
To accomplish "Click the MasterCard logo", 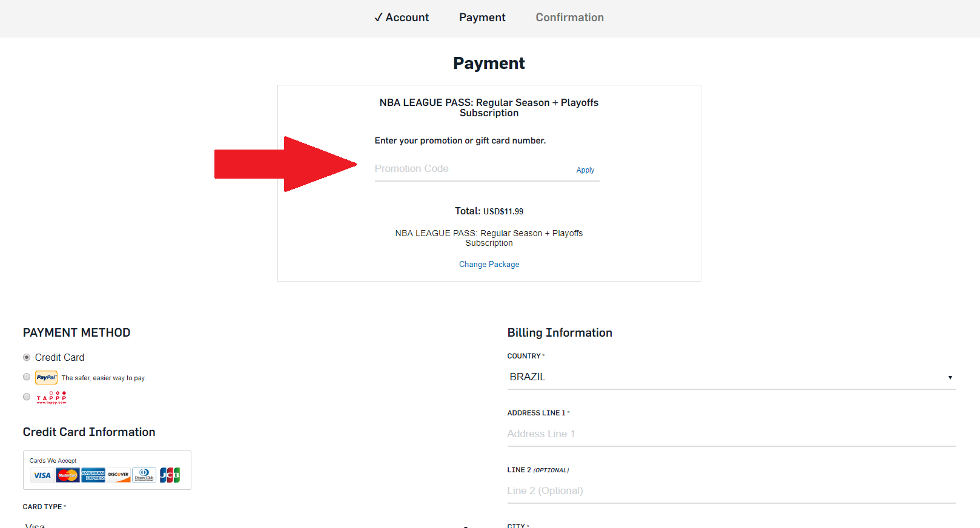I will 67,475.
